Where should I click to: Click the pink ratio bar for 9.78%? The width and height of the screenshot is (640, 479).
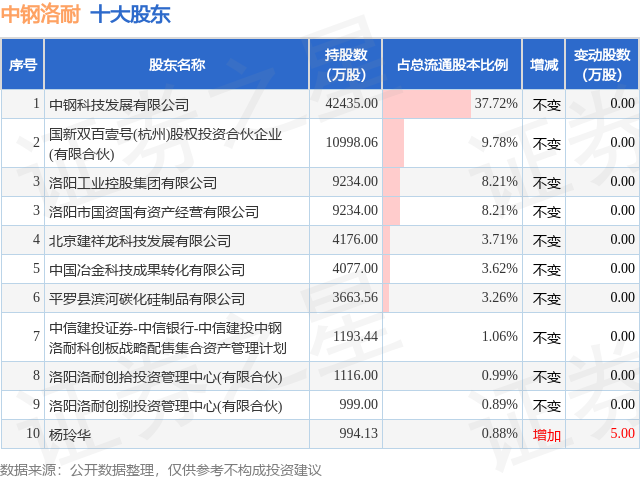(x=393, y=143)
